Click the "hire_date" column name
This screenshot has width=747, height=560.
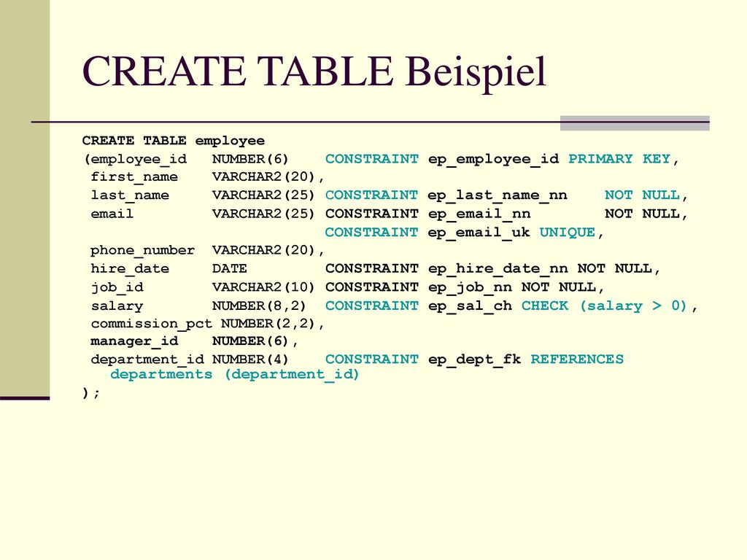(130, 269)
